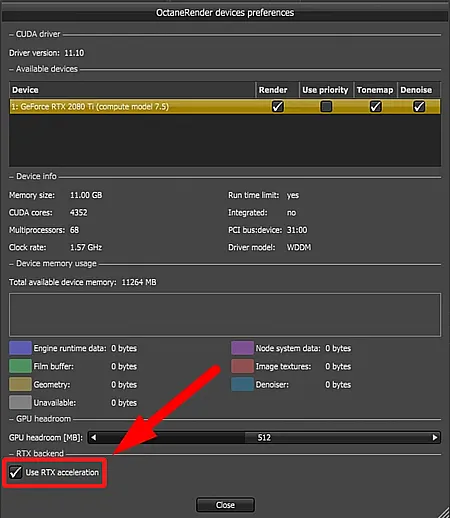
Task: Click the Device column header
Action: (132, 90)
